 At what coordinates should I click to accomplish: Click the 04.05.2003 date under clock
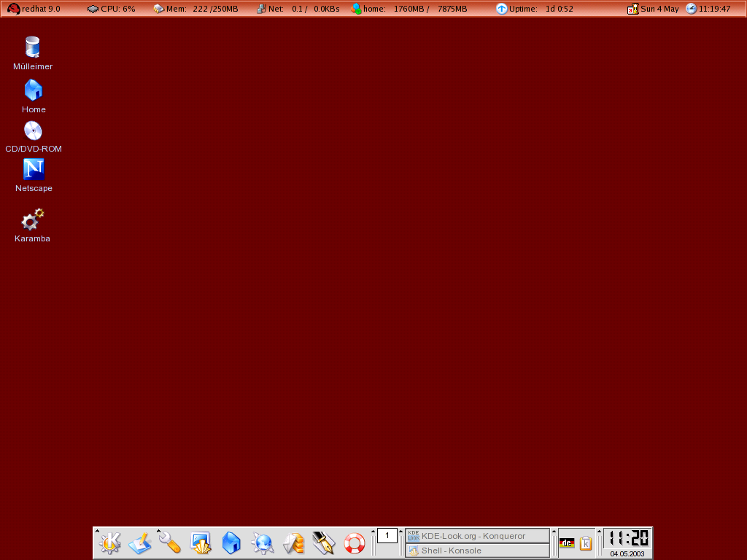(x=627, y=554)
